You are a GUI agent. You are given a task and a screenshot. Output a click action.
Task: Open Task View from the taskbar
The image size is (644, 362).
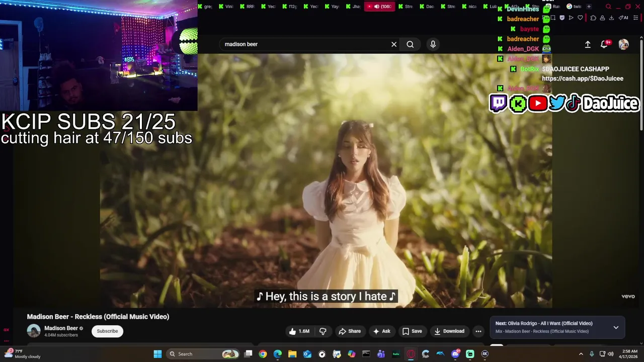(x=248, y=354)
